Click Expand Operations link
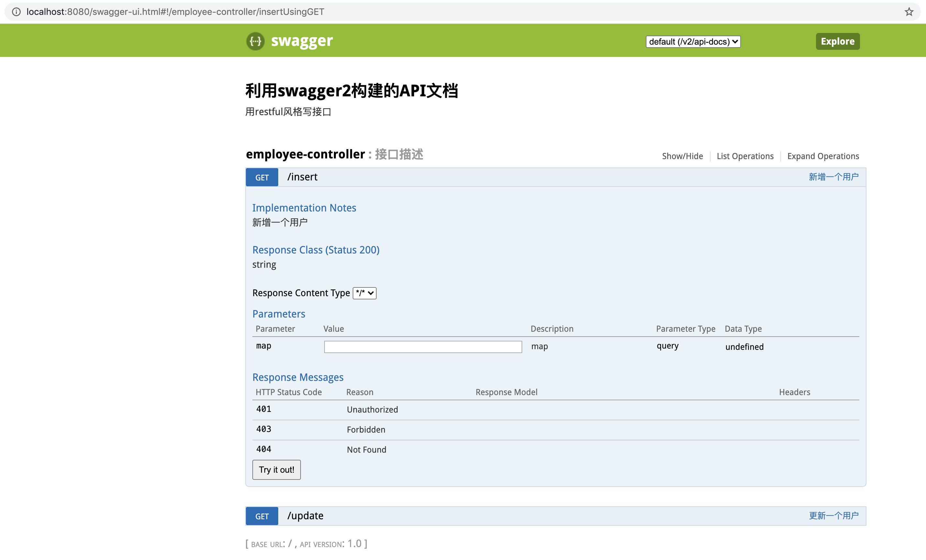Screen dimensions: 926x560 (x=823, y=156)
